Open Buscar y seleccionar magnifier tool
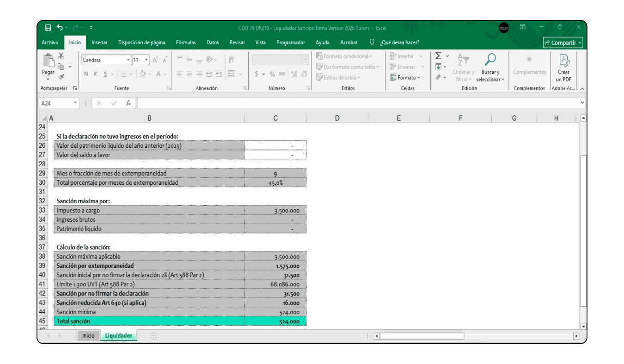Screen dimensions: 624x364 [490, 60]
